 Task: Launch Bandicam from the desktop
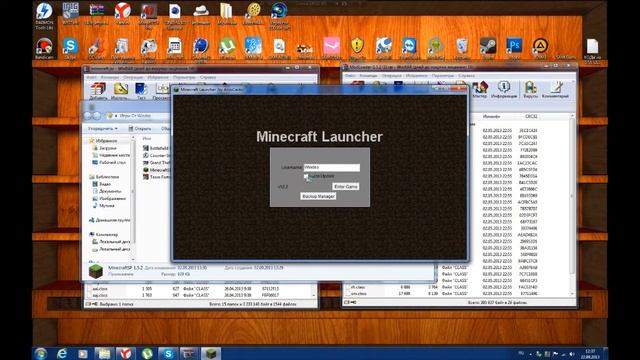(44, 49)
